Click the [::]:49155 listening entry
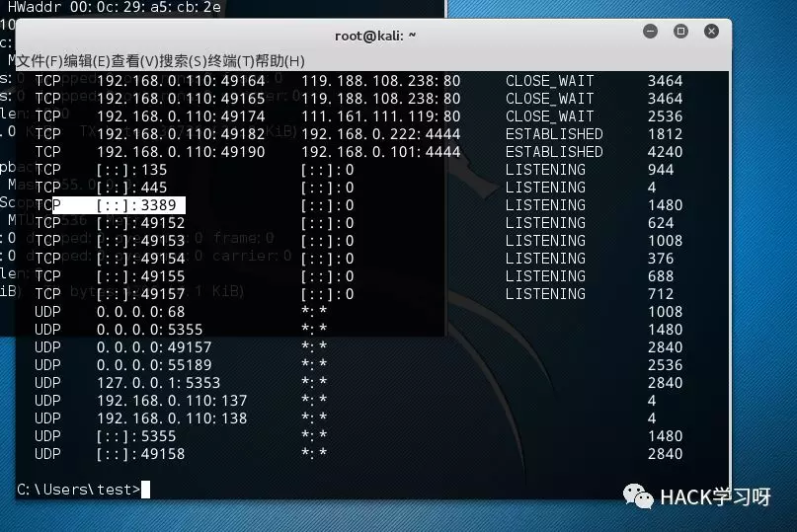This screenshot has width=797, height=532. tap(141, 276)
